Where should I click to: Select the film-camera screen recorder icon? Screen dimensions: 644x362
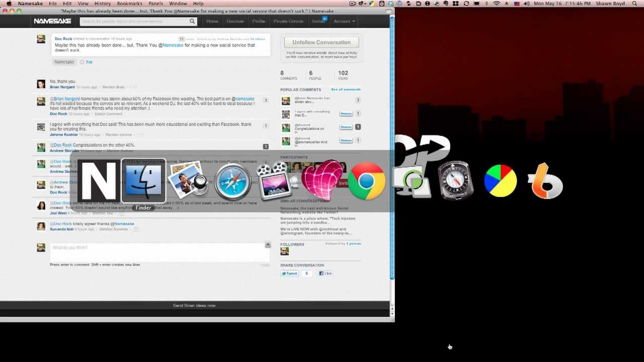point(277,180)
